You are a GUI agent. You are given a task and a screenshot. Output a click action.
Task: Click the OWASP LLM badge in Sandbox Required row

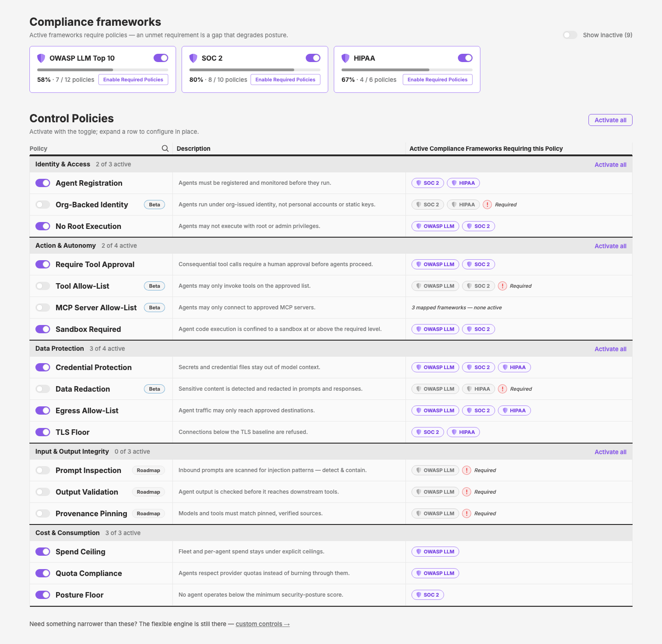tap(435, 329)
